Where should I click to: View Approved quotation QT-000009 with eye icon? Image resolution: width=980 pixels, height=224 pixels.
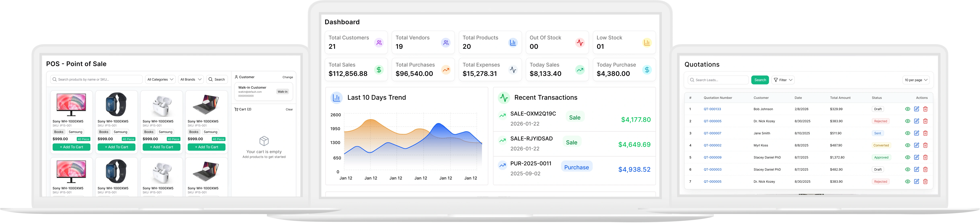(907, 157)
